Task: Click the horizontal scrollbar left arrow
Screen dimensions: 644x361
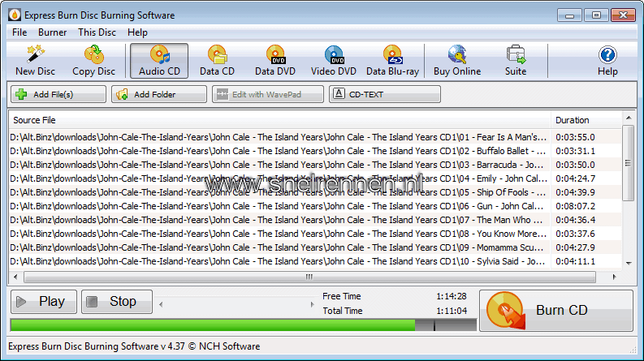Action: (x=15, y=277)
